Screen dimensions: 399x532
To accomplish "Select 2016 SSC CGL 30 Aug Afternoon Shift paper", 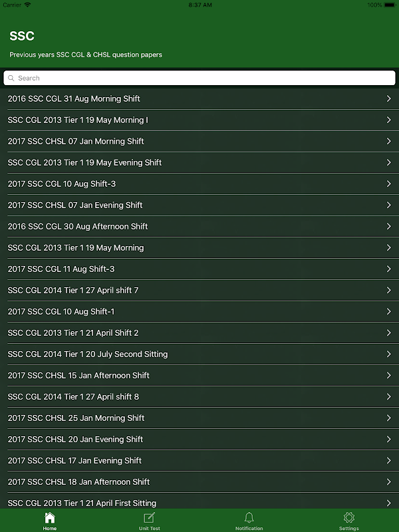I will (78, 227).
